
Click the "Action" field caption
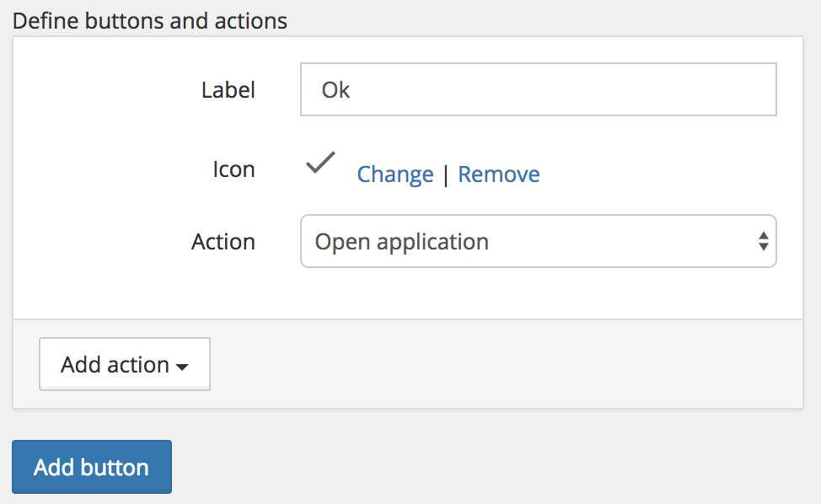tap(223, 242)
